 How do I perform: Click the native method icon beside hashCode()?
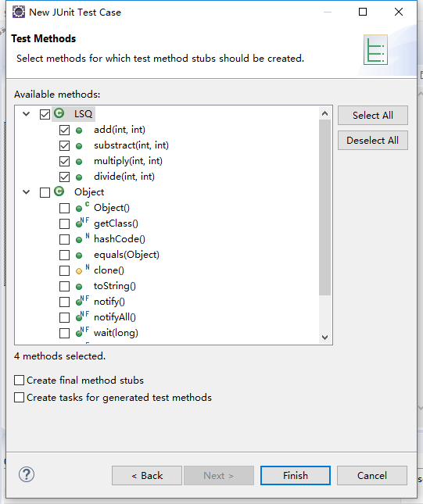coord(82,238)
